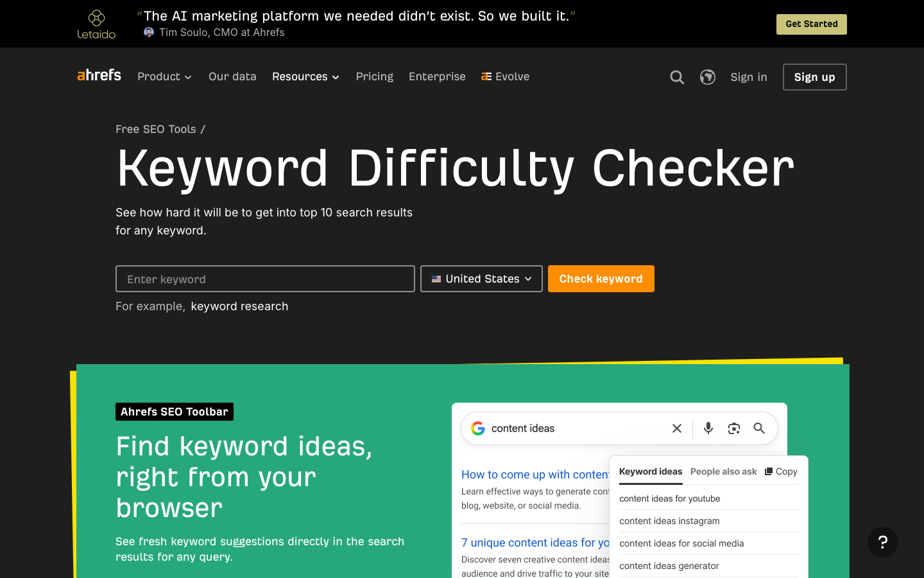Go to Our data page

(x=232, y=76)
